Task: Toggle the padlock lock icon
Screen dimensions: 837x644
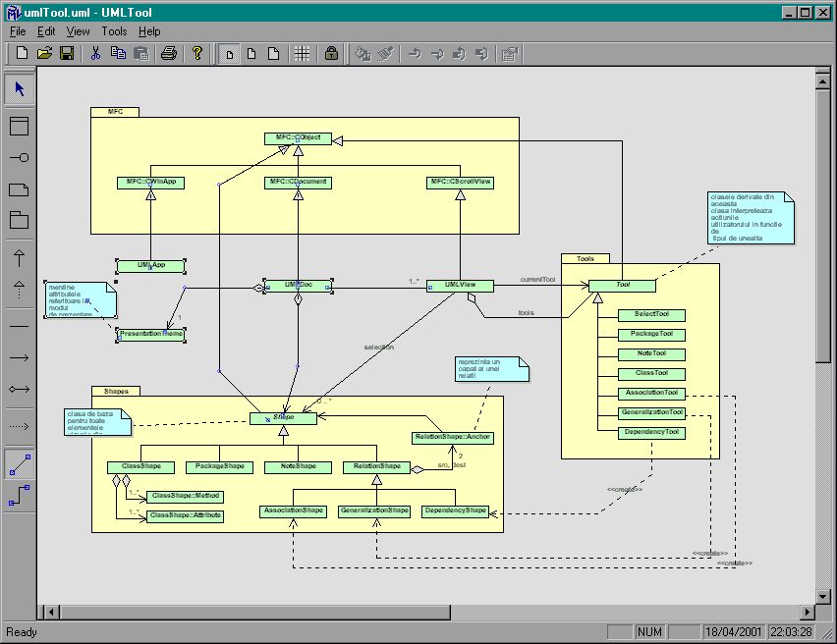Action: (331, 54)
